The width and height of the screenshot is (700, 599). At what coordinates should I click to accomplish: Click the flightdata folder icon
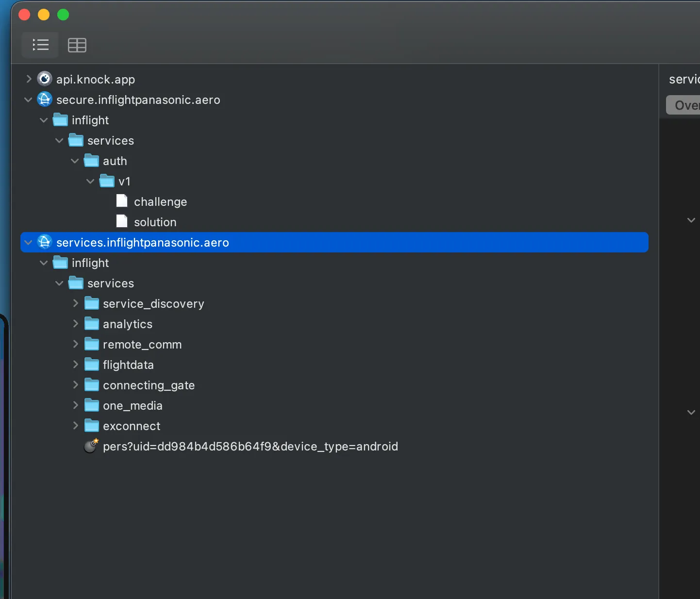tap(92, 365)
